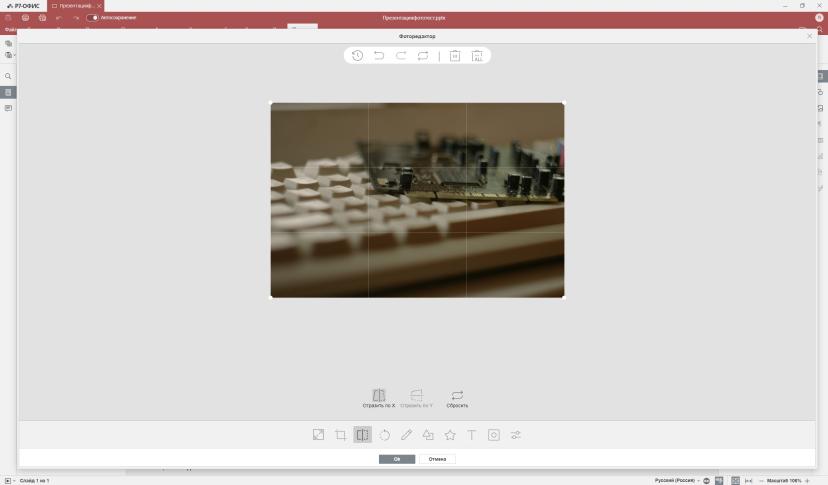
Task: Select the Shapes tool
Action: pos(428,435)
